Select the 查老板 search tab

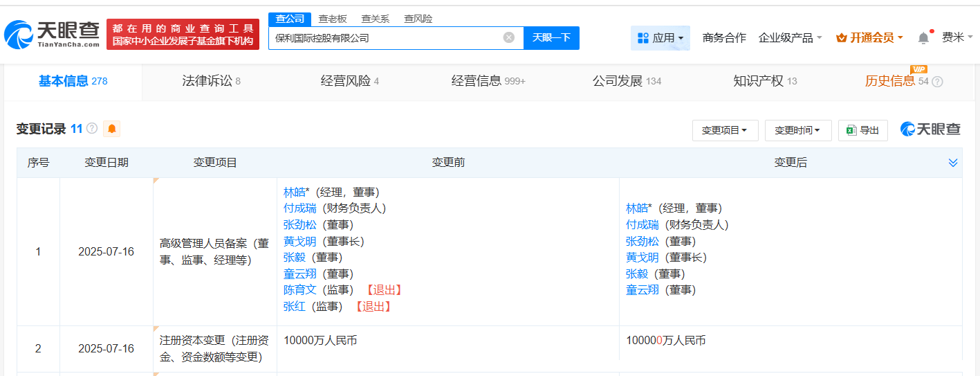(332, 19)
